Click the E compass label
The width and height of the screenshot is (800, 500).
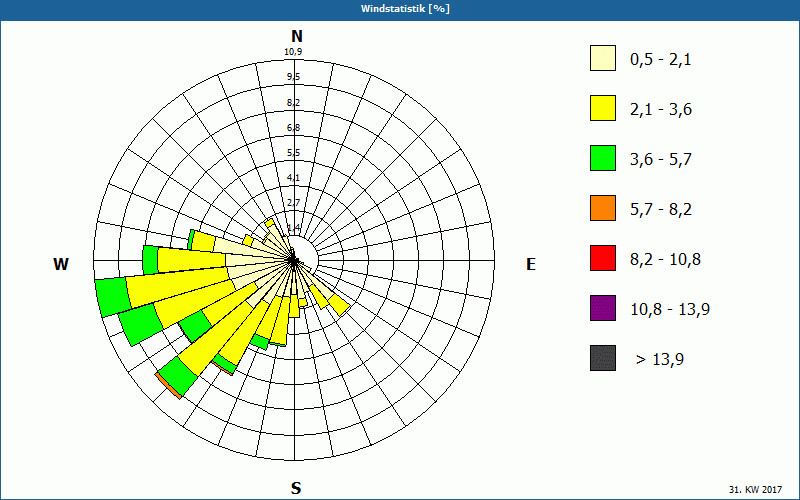point(531,264)
